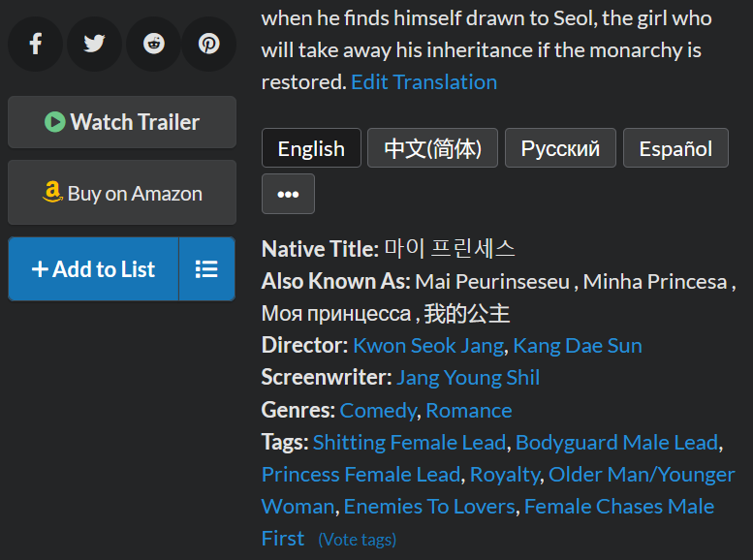Viewport: 753px width, 560px height.
Task: Click the Reddit share icon
Action: point(153,44)
